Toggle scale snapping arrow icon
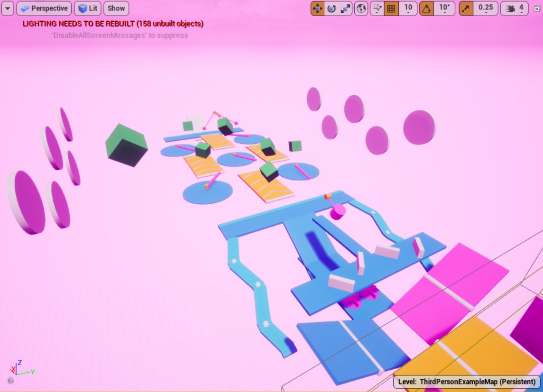This screenshot has width=543, height=392. [466, 9]
